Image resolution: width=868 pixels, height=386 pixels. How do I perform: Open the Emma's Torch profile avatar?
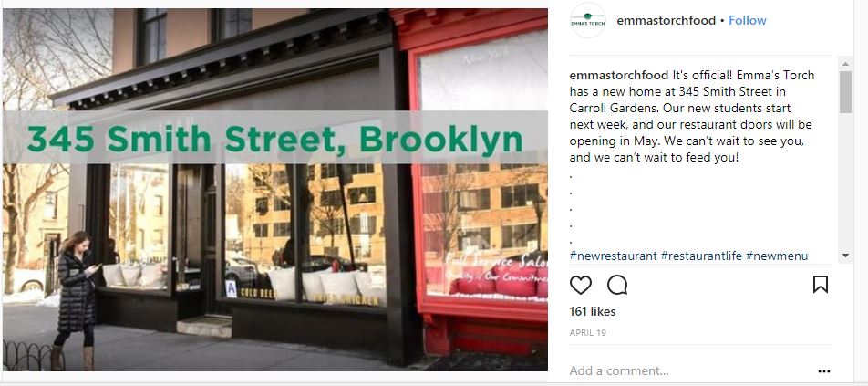pyautogui.click(x=588, y=20)
